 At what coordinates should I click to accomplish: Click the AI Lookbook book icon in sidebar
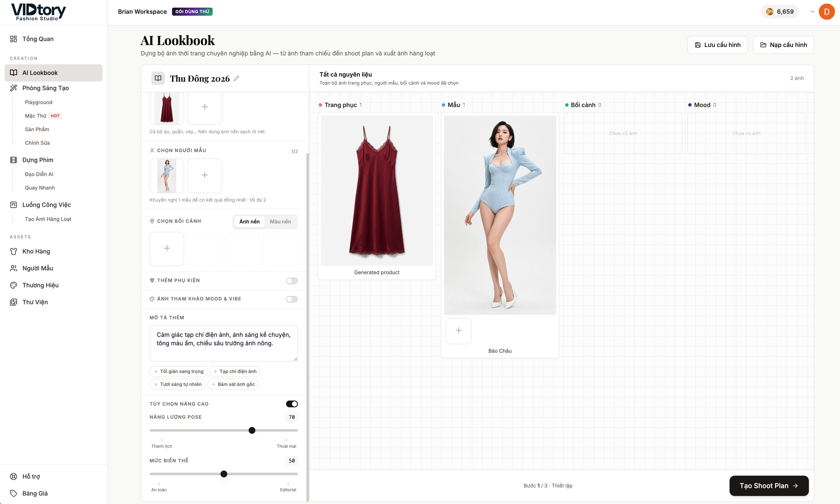click(x=14, y=73)
